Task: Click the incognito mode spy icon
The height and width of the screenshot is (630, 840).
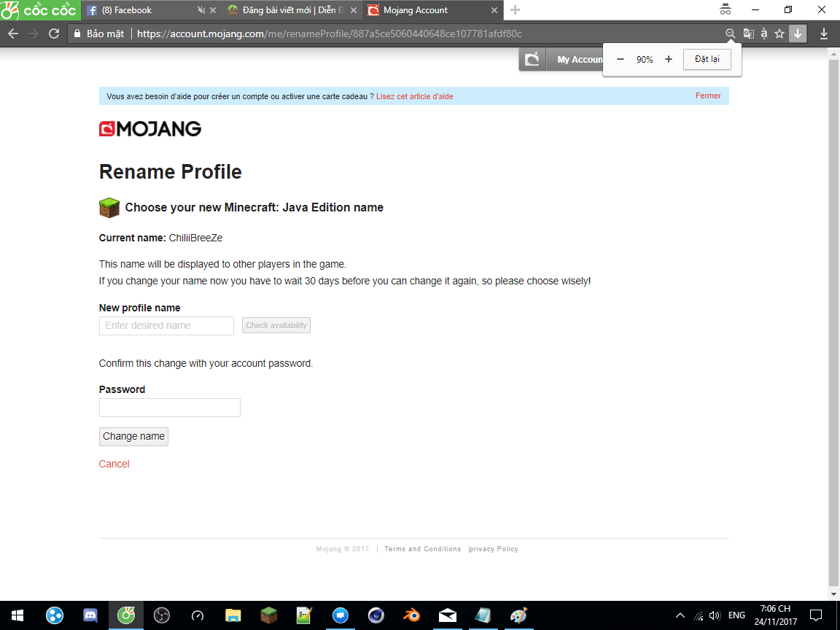Action: tap(726, 9)
